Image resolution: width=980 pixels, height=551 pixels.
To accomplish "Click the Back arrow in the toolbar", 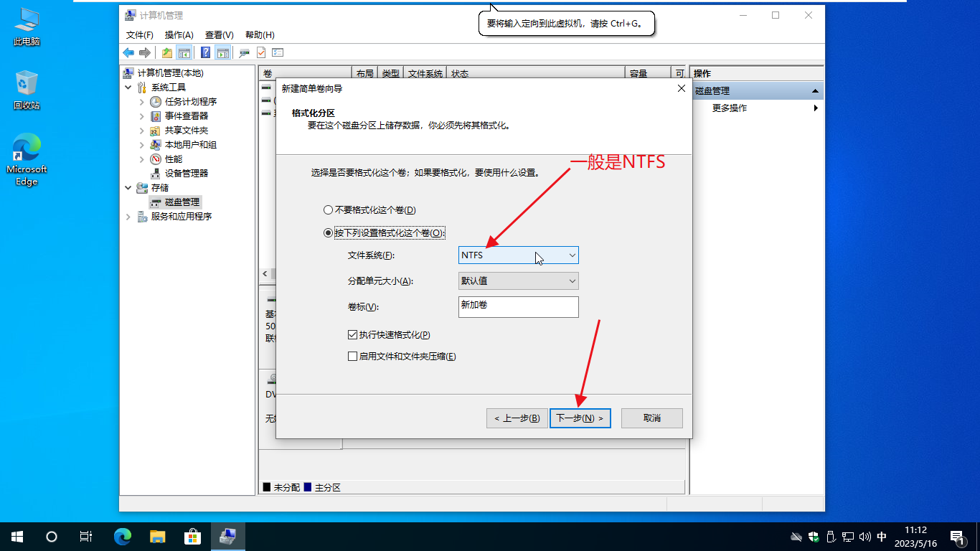I will [128, 52].
